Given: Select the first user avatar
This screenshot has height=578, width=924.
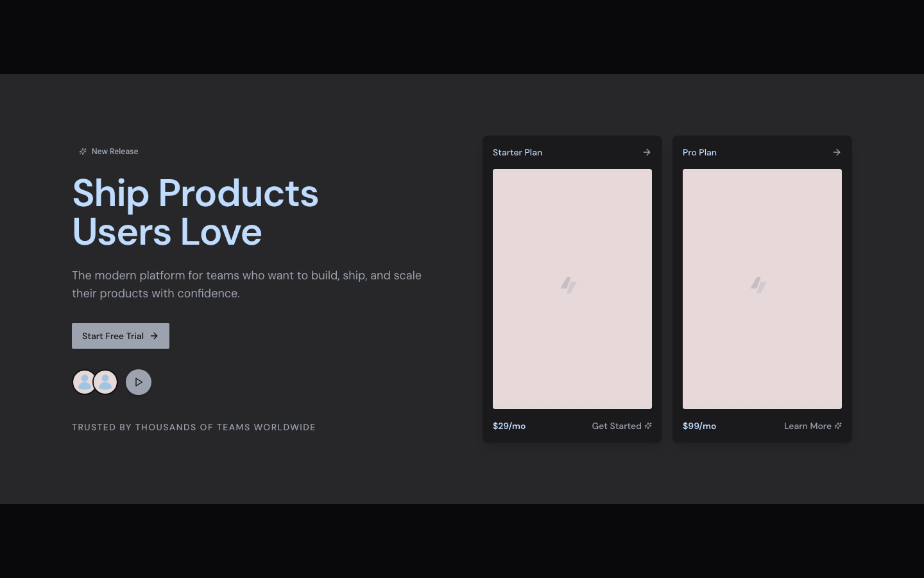Looking at the screenshot, I should [x=83, y=382].
